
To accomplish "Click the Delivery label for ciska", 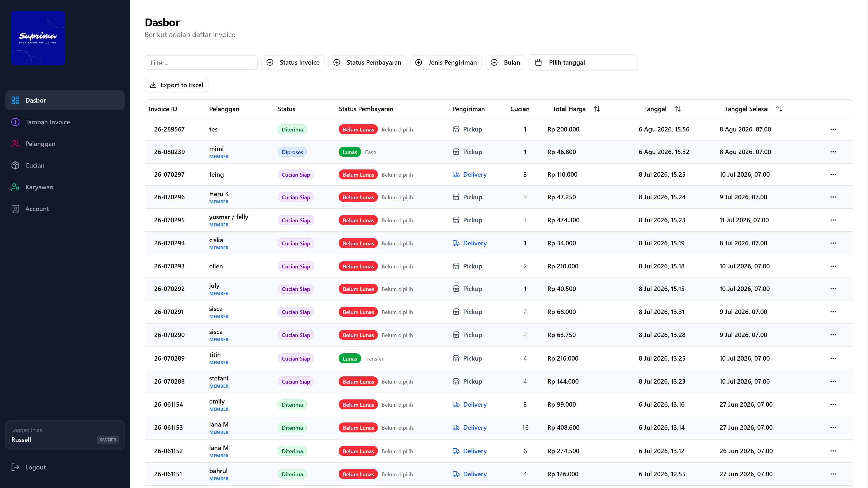I will coord(475,243).
